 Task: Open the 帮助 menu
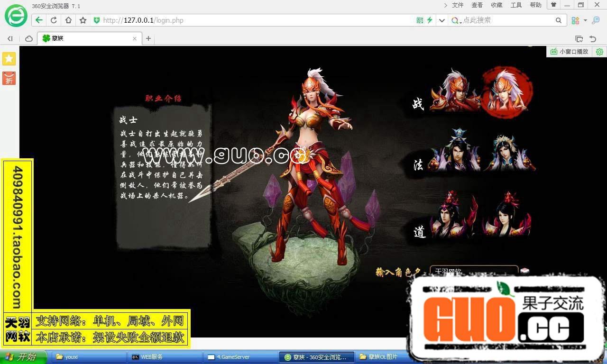(535, 5)
